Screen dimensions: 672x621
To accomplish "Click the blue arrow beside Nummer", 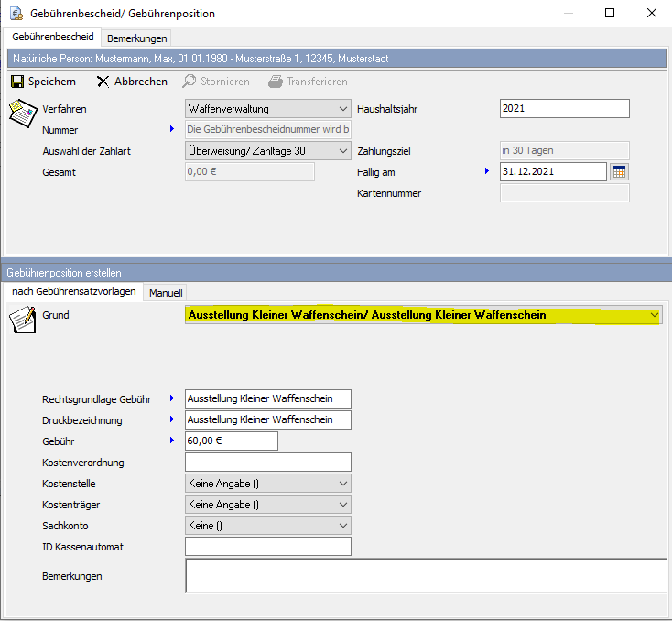I will click(x=171, y=130).
